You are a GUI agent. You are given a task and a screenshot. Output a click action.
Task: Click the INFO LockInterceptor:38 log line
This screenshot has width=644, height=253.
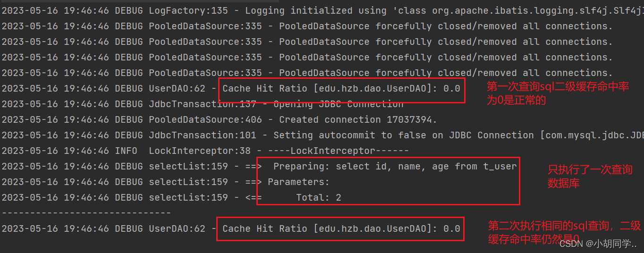(x=205, y=151)
